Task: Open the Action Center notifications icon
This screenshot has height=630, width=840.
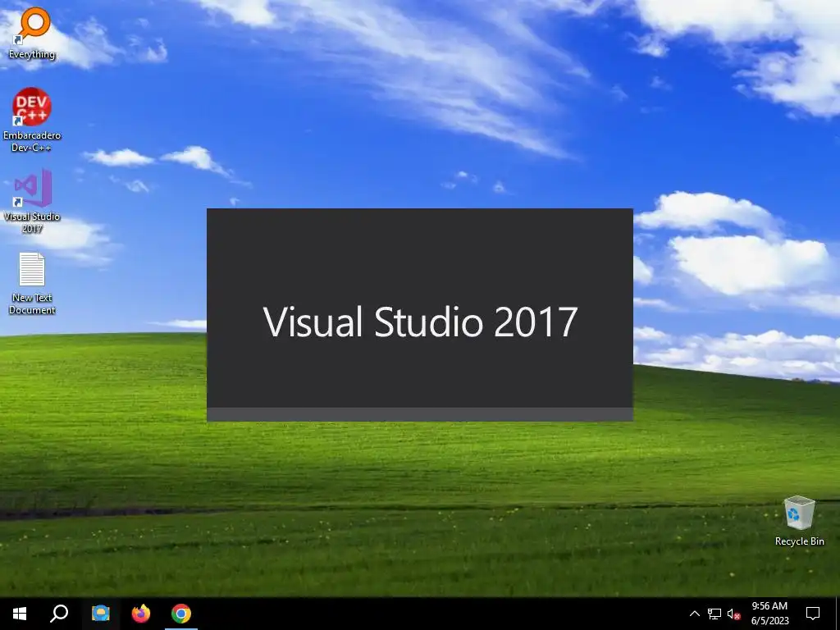Action: (x=813, y=614)
